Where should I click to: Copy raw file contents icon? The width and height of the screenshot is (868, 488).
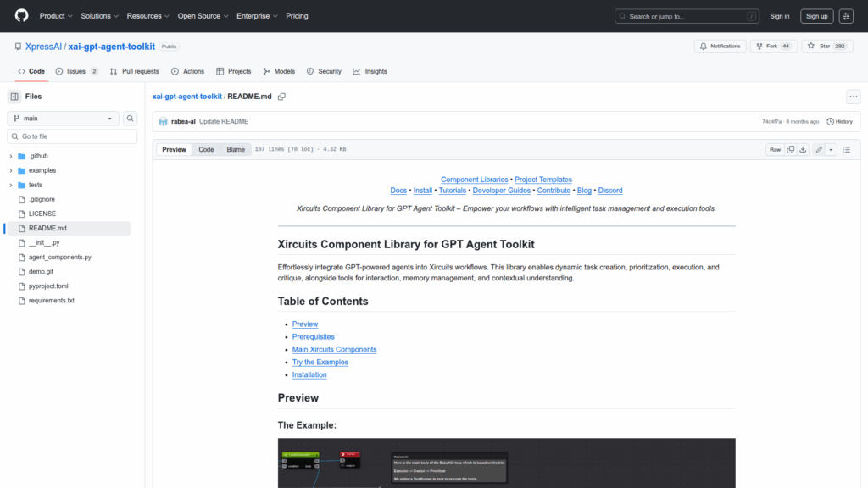point(790,149)
